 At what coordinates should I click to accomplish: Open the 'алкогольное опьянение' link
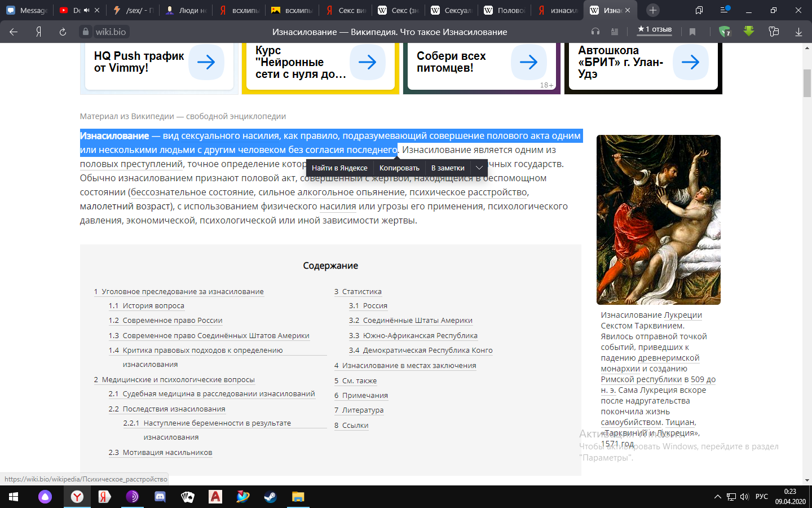click(351, 192)
